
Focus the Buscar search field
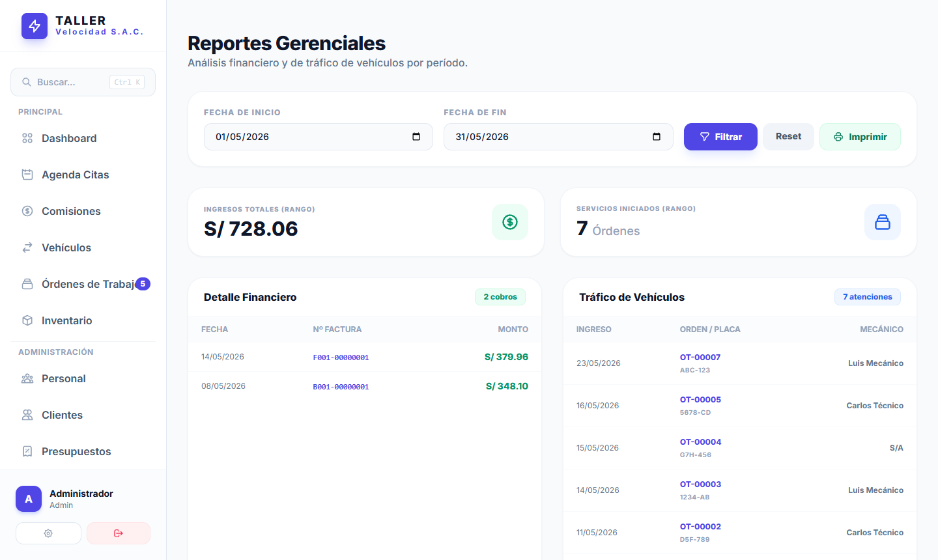[83, 82]
